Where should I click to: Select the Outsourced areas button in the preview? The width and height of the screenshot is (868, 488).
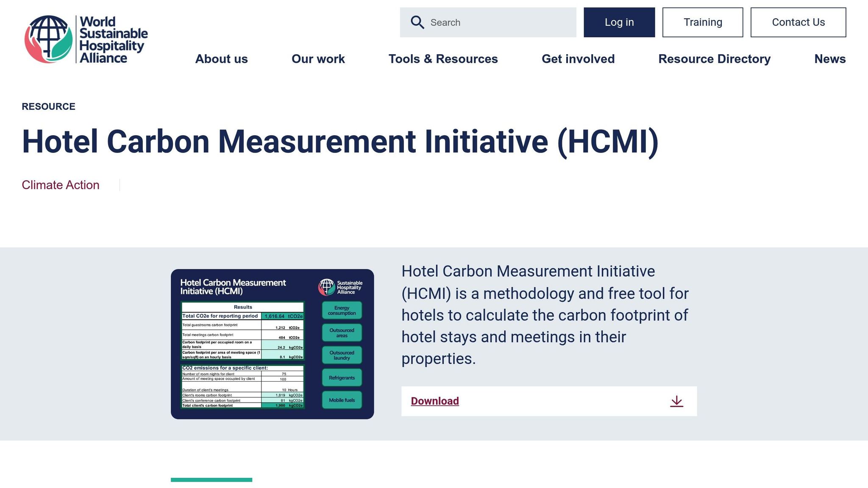[x=342, y=333]
